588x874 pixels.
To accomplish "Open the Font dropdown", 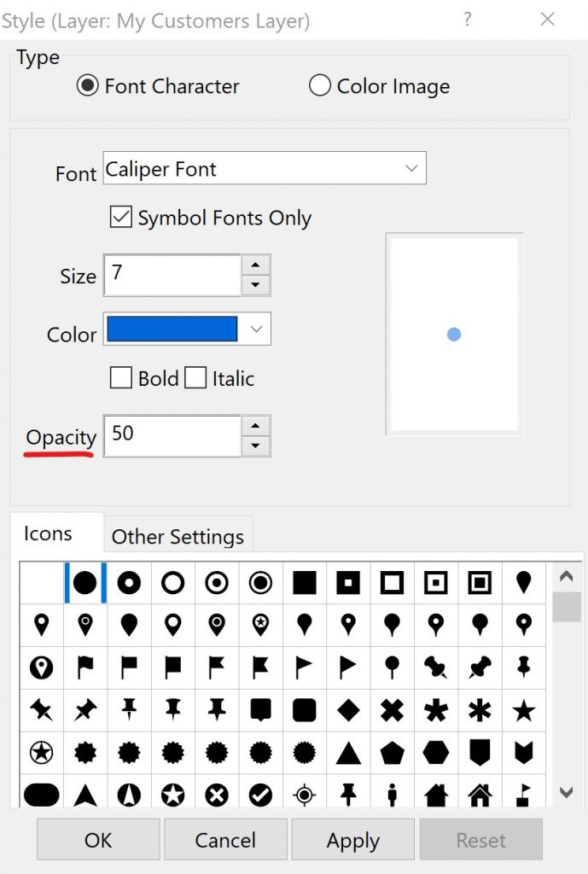I will [411, 168].
